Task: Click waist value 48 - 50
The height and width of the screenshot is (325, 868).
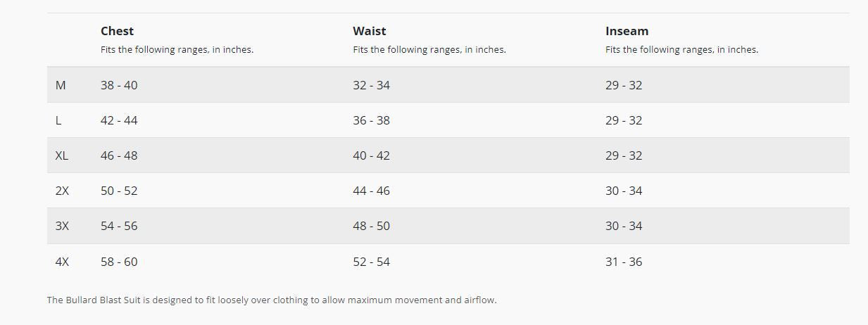Action: click(x=371, y=226)
